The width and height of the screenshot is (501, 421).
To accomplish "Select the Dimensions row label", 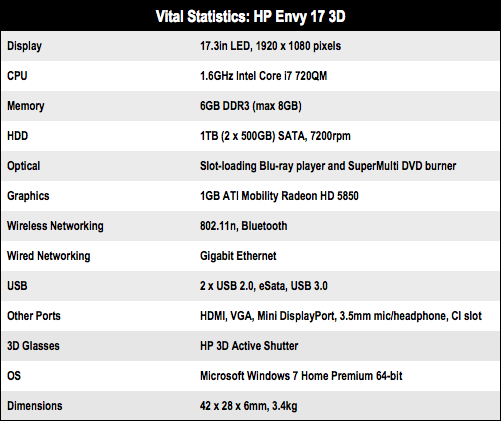I will pyautogui.click(x=35, y=406).
